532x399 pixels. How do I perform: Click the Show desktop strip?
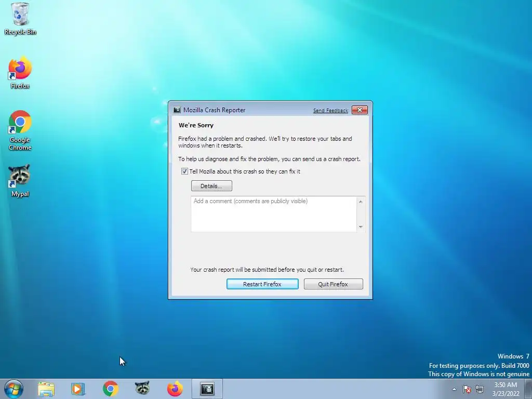point(528,389)
